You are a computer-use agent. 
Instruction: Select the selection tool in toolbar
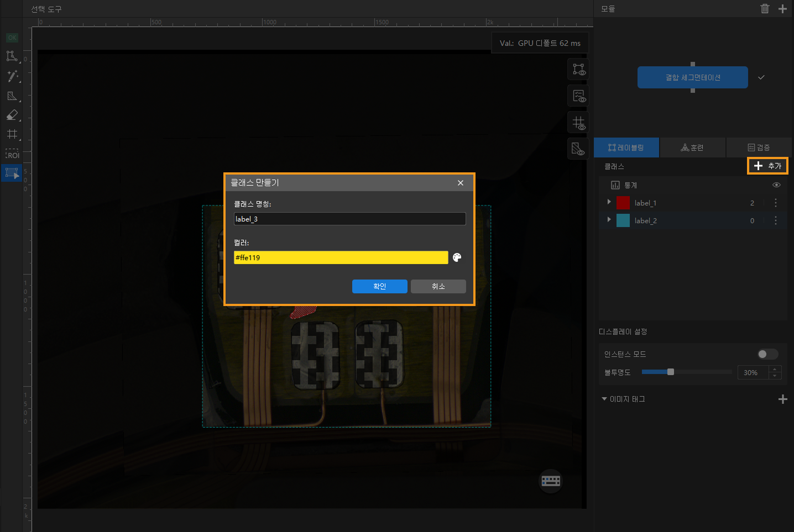pos(12,173)
